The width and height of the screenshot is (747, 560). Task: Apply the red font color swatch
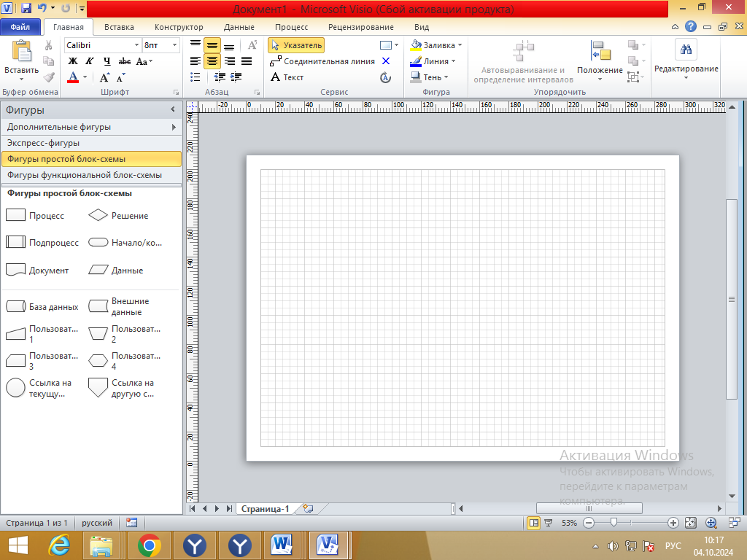pos(73,77)
